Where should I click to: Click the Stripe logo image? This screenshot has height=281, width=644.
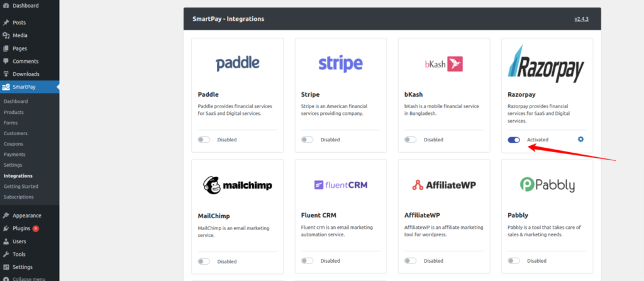340,64
